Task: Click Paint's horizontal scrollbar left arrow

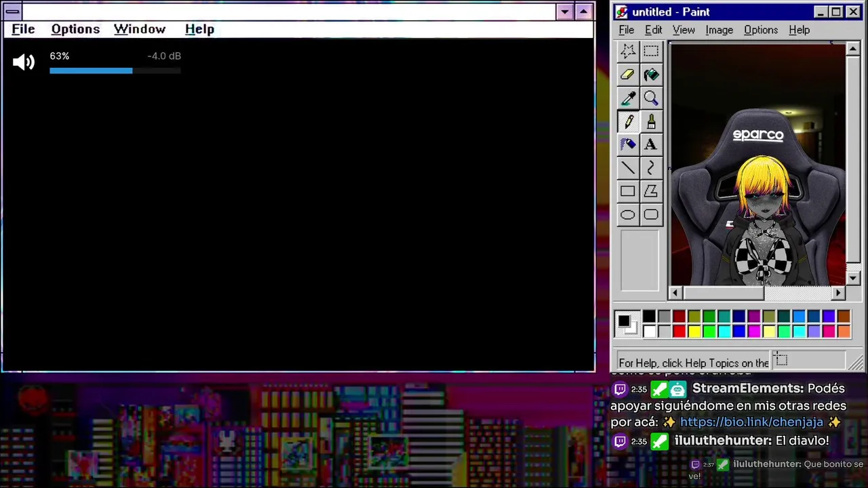Action: [x=675, y=293]
